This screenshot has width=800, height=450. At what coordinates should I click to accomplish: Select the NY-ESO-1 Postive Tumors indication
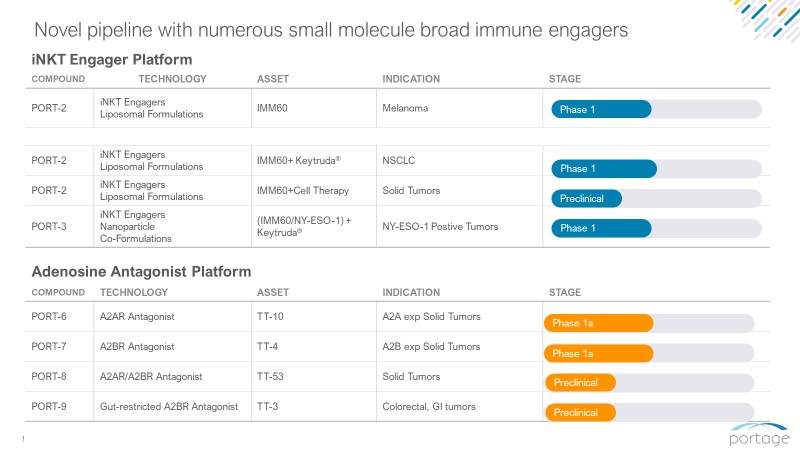point(440,227)
